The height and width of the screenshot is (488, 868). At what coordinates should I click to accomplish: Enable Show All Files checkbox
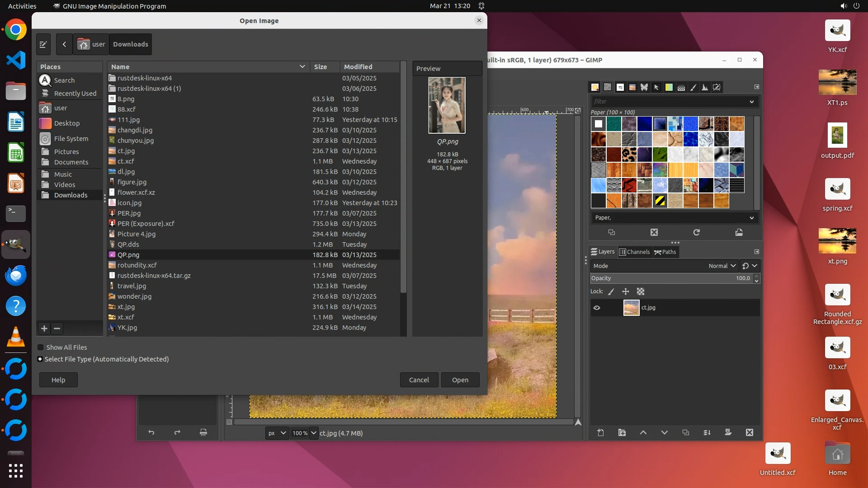(x=41, y=347)
